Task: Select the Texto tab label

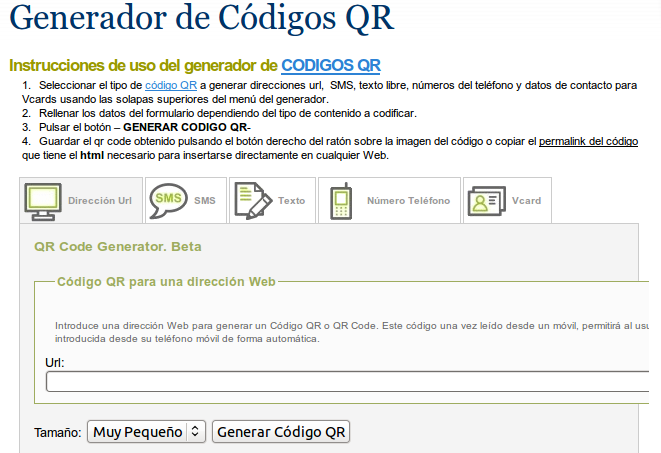Action: click(x=291, y=201)
